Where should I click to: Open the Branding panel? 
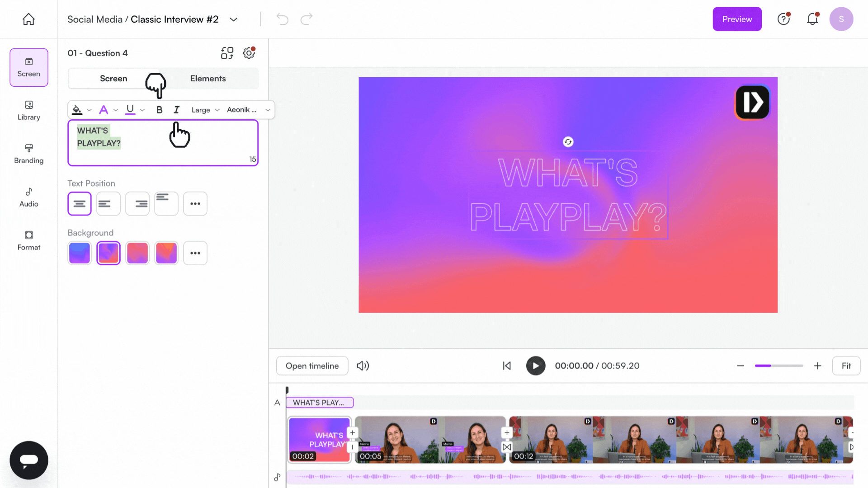pyautogui.click(x=28, y=154)
